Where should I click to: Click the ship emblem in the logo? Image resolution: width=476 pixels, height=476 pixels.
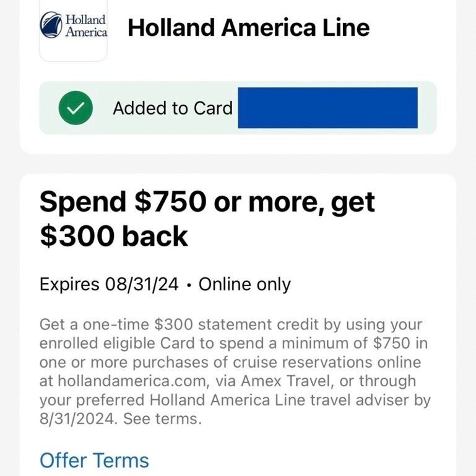point(51,25)
